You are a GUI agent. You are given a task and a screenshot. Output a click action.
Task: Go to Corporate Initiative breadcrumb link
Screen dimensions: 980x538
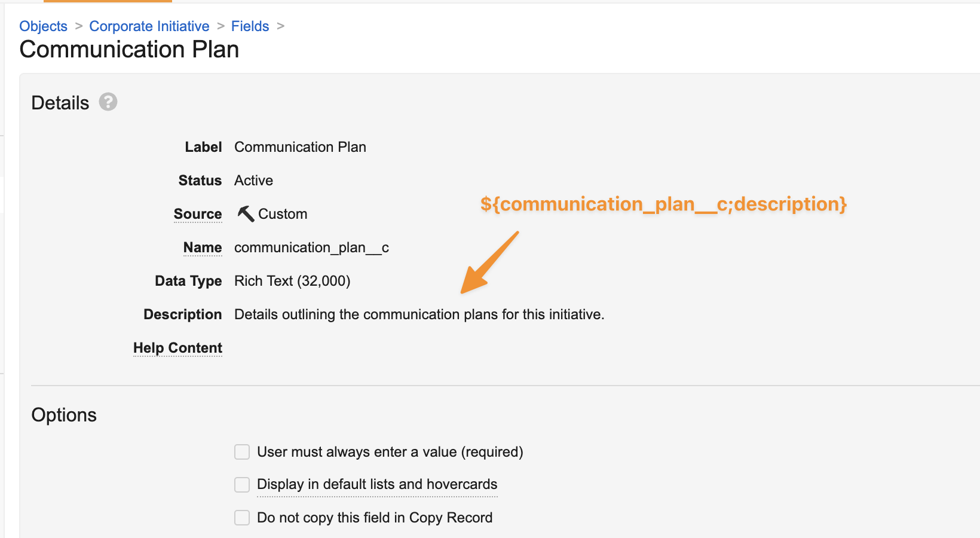149,26
